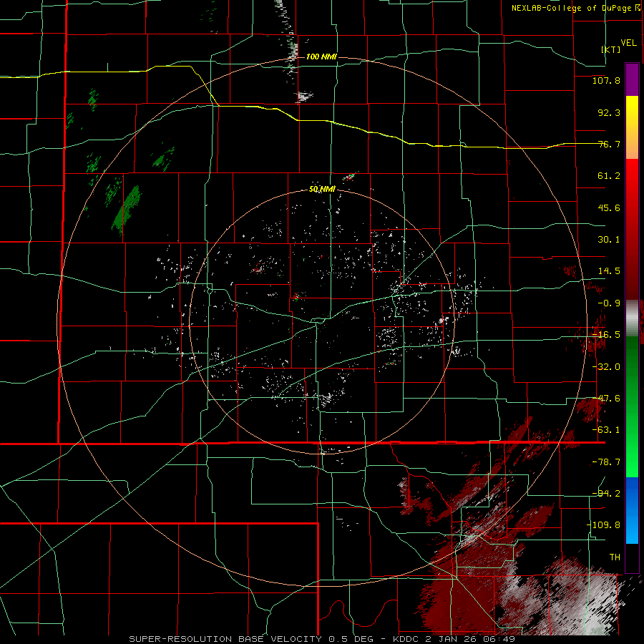
Task: Select the -47.6 velocity scale value
Action: (606, 399)
